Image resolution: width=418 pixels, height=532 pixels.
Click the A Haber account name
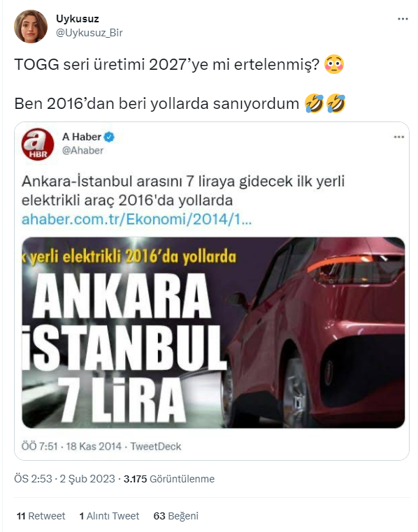click(82, 137)
